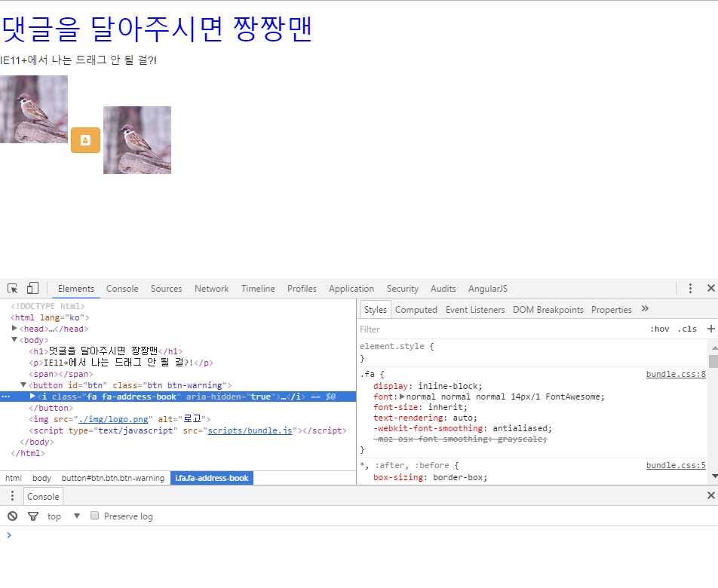Select the Computed styles tab

click(x=416, y=310)
